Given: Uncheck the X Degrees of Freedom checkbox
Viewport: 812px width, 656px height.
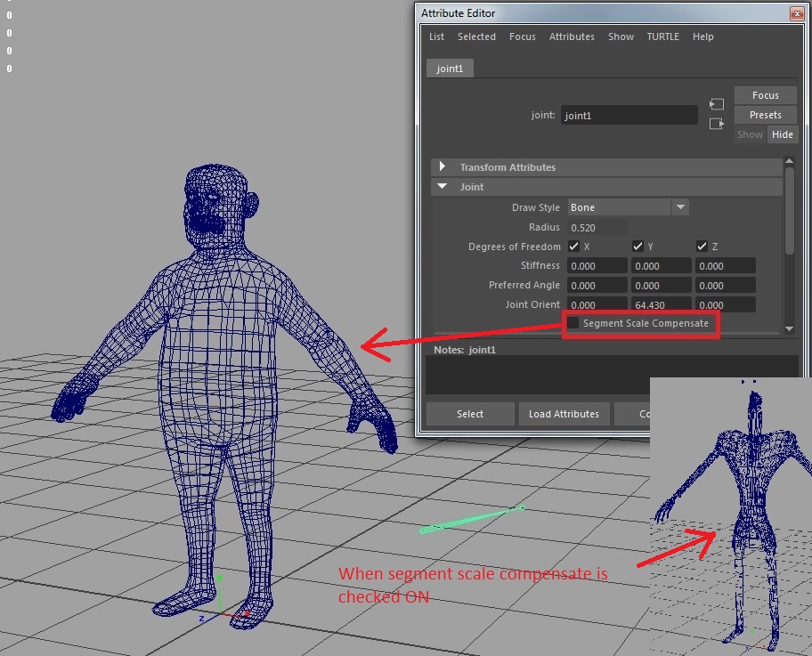Looking at the screenshot, I should pos(574,246).
